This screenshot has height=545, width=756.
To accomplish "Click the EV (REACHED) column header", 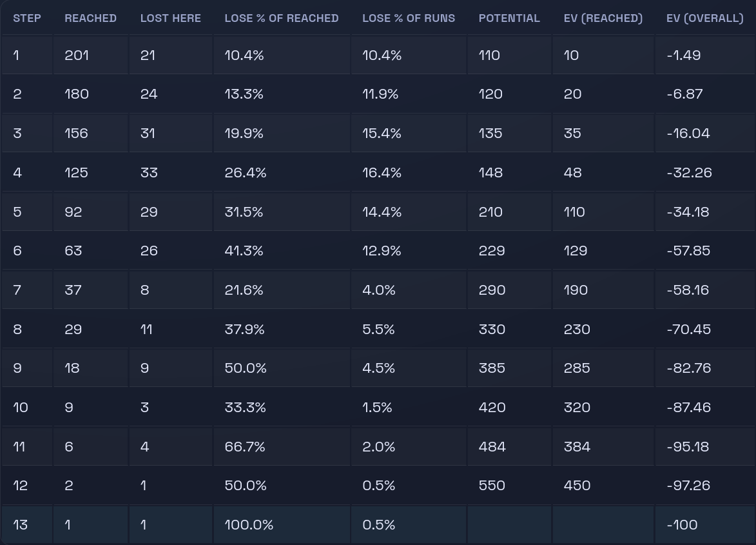I will pos(603,18).
